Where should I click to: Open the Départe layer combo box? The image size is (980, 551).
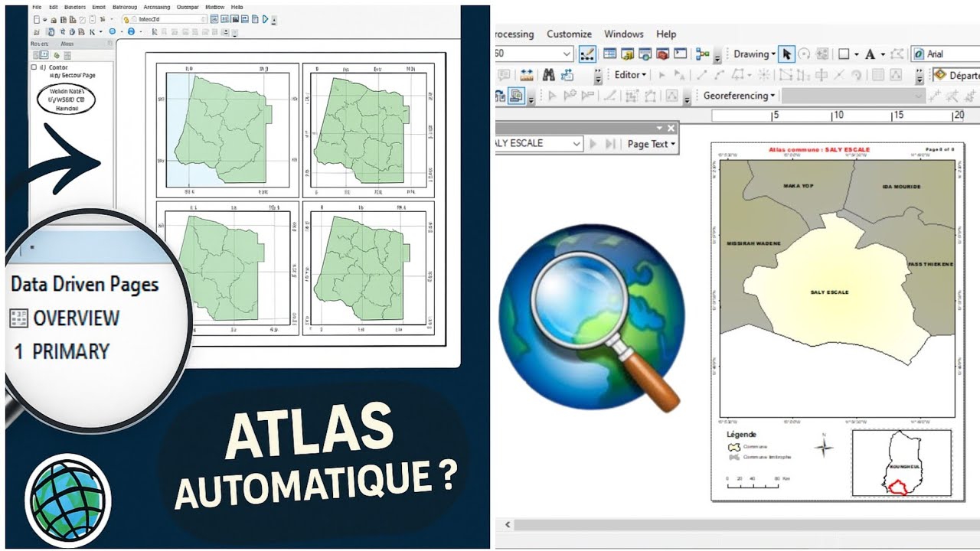pyautogui.click(x=955, y=75)
